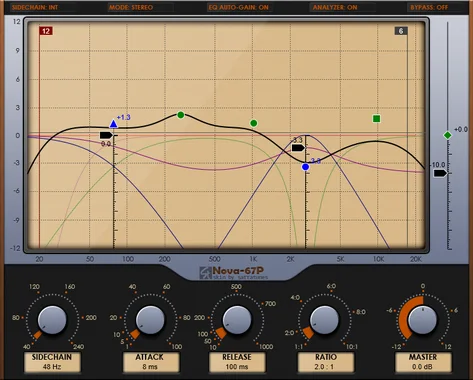
Task: Toggle BYPASS: OFF
Action: coord(429,7)
